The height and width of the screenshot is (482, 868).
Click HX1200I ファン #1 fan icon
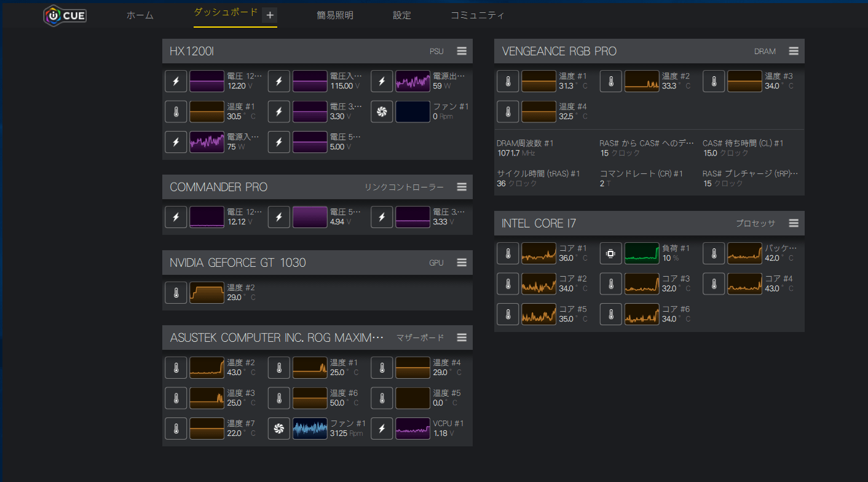tap(382, 111)
